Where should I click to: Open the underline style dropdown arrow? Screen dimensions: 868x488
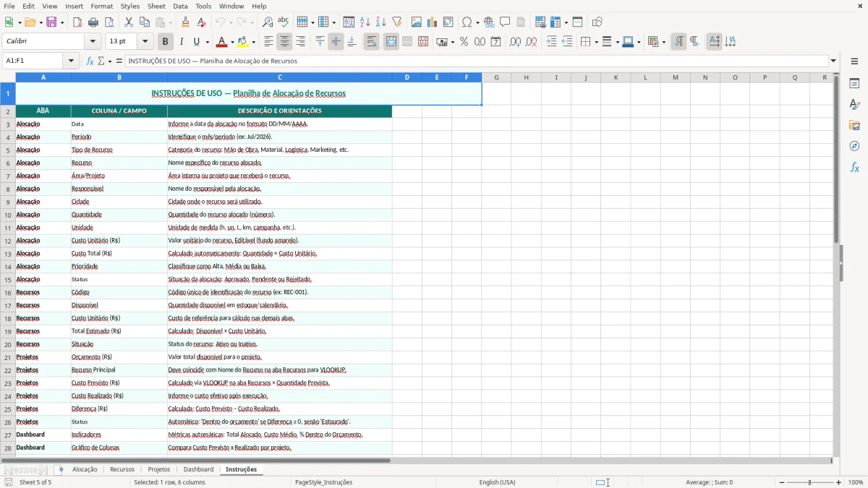coord(207,42)
